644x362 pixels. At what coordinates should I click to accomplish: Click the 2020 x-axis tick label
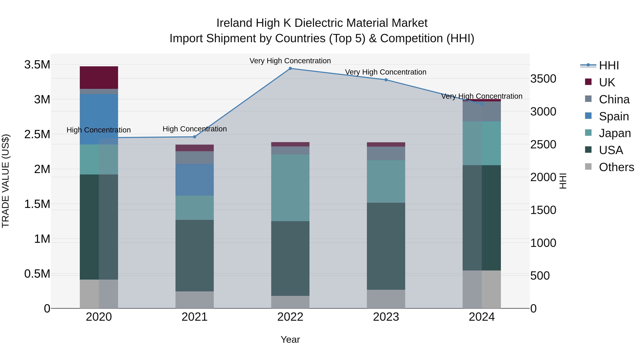[x=99, y=317]
